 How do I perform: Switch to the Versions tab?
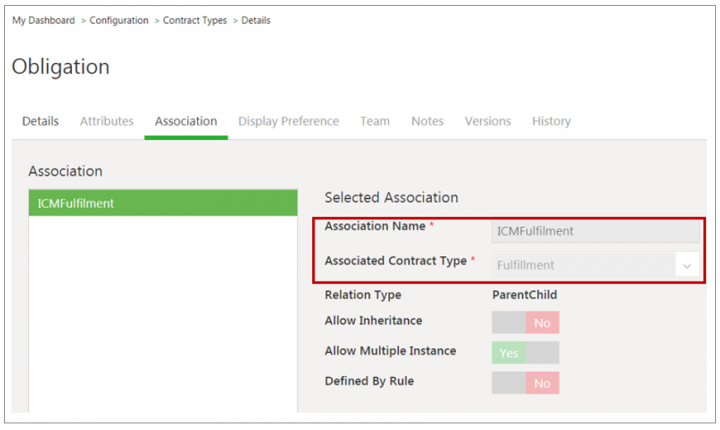(487, 121)
